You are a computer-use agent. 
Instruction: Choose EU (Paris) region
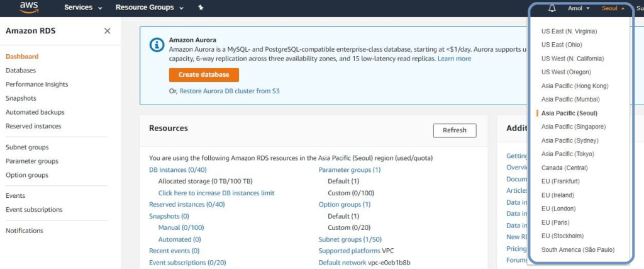pyautogui.click(x=555, y=222)
